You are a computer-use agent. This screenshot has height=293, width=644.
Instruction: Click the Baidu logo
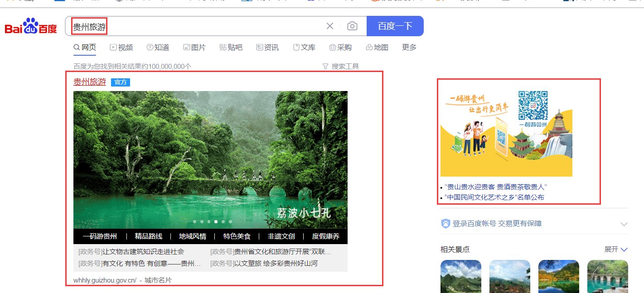click(31, 27)
